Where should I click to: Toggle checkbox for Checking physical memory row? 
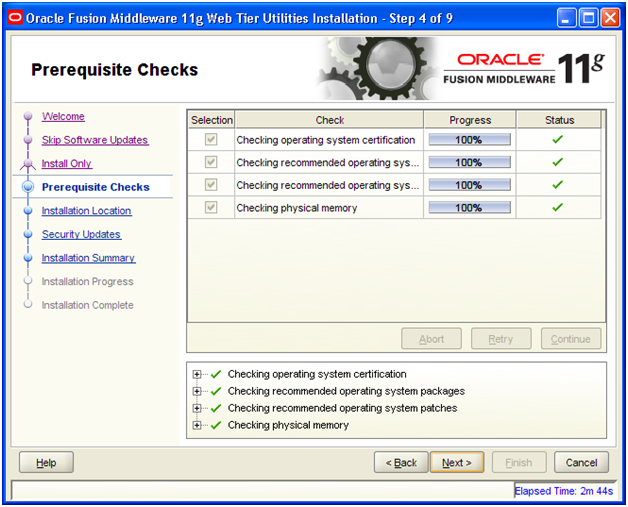coord(211,207)
